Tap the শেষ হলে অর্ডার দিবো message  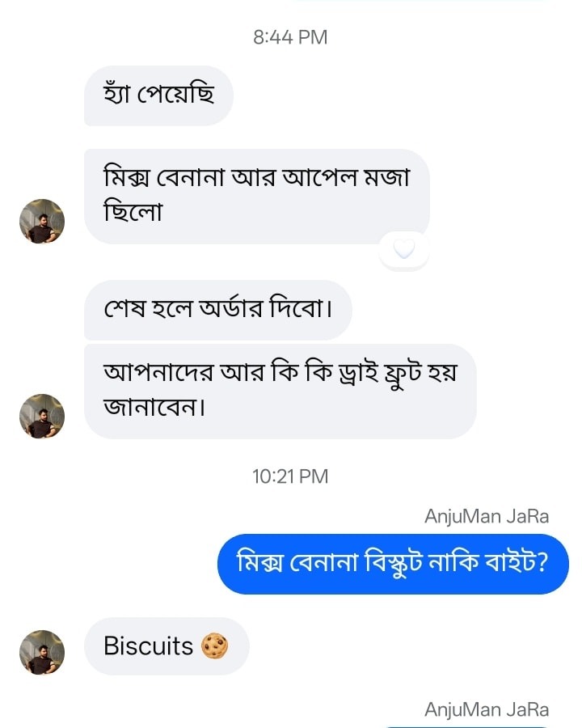[x=217, y=310]
